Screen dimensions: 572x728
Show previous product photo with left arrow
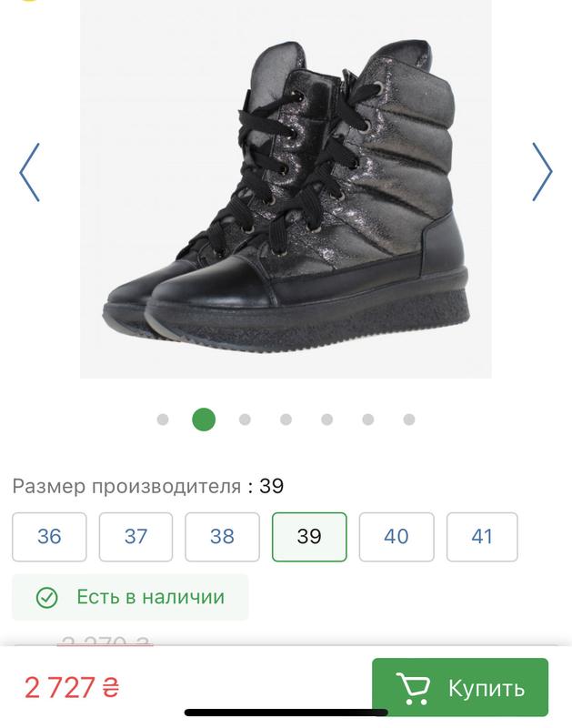(x=30, y=172)
